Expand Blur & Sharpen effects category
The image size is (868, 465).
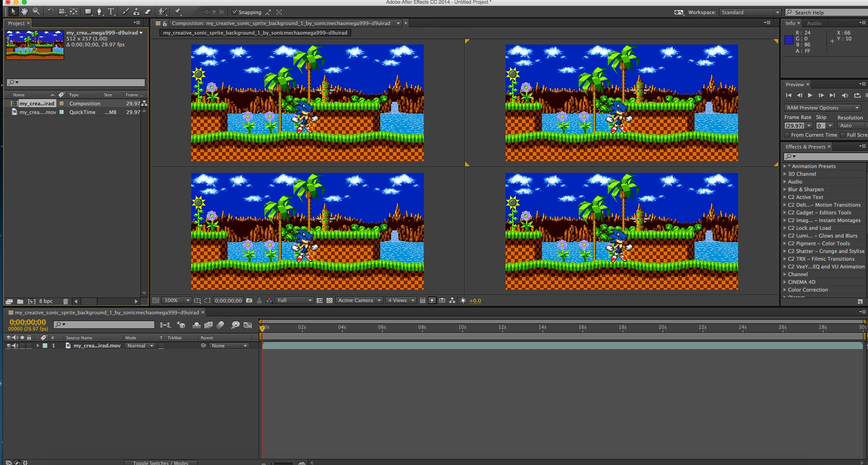point(785,189)
